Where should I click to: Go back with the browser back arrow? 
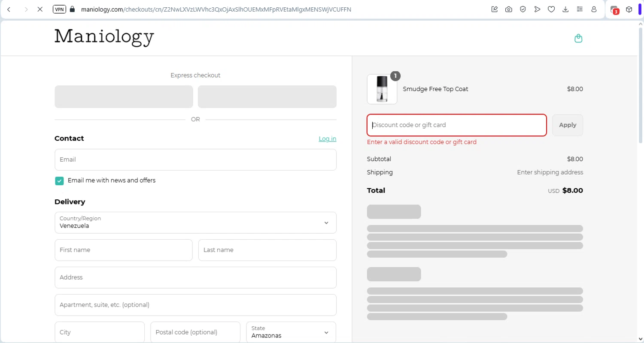[9, 9]
